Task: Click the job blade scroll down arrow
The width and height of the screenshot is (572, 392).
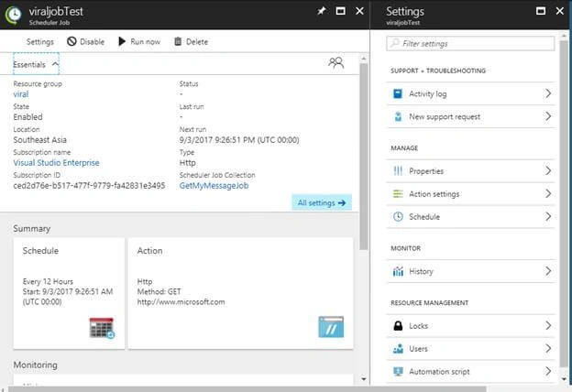Action: (364, 379)
